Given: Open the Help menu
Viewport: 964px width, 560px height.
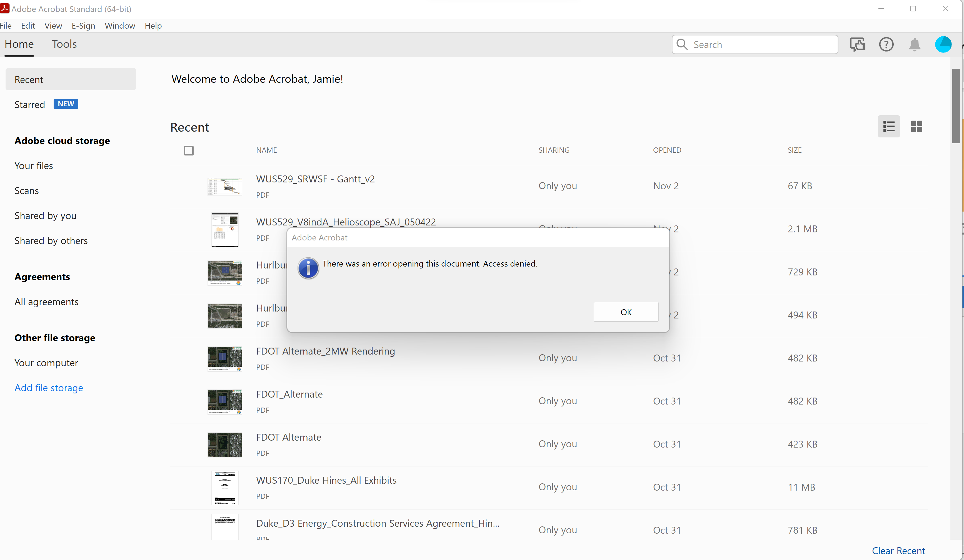Looking at the screenshot, I should point(153,26).
